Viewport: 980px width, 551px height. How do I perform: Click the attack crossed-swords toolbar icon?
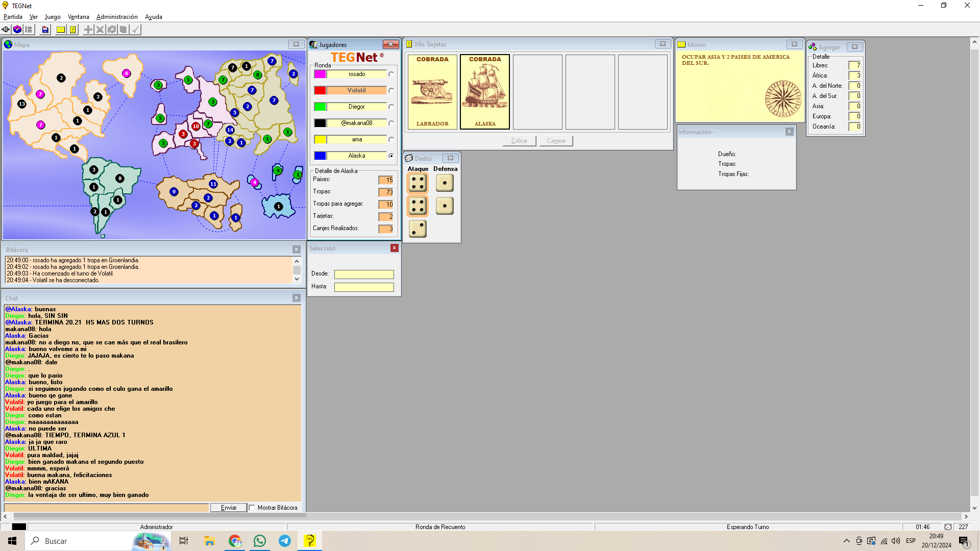(100, 30)
